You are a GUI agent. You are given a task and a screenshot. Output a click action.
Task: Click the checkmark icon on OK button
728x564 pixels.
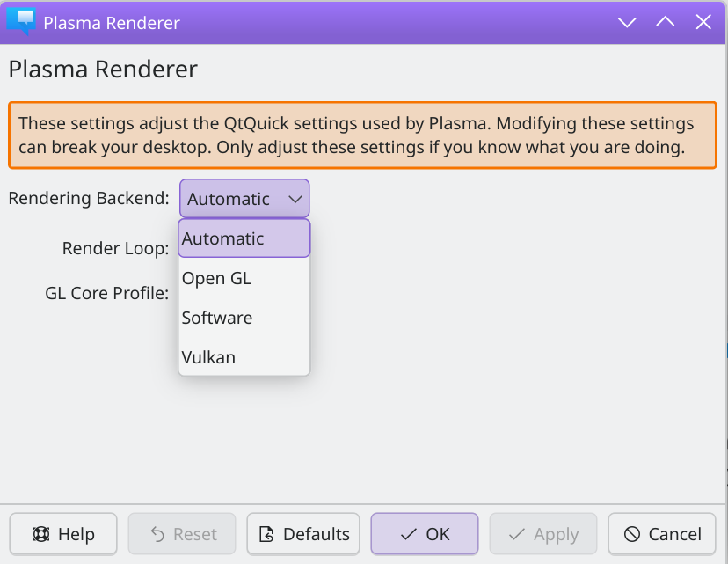409,535
